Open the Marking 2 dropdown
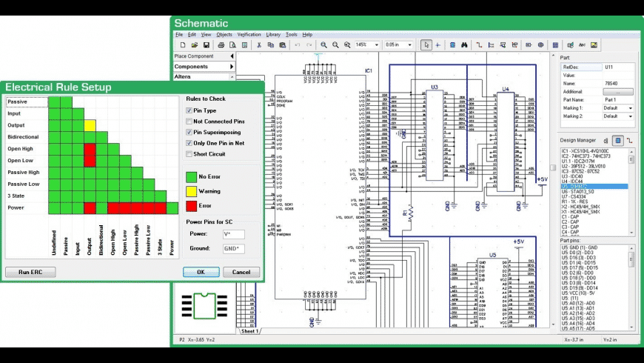The height and width of the screenshot is (363, 644). click(x=630, y=116)
